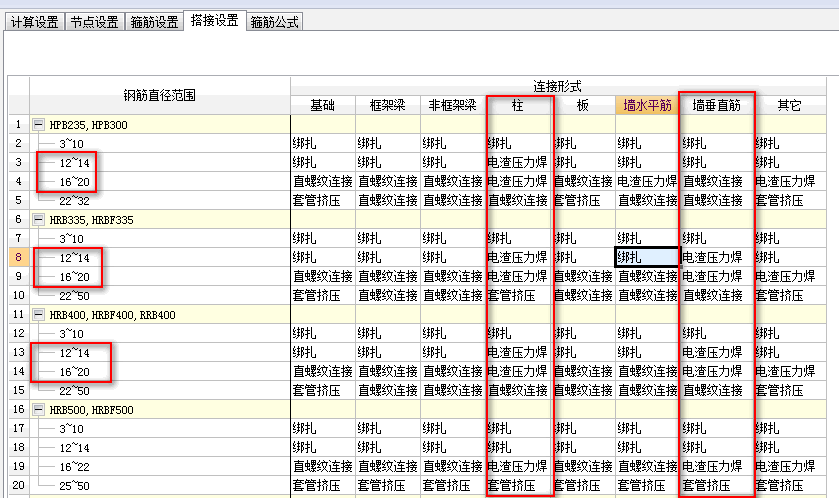Select the highlighted 绑扎 cell in row 8 墙水平筋

pyautogui.click(x=647, y=257)
